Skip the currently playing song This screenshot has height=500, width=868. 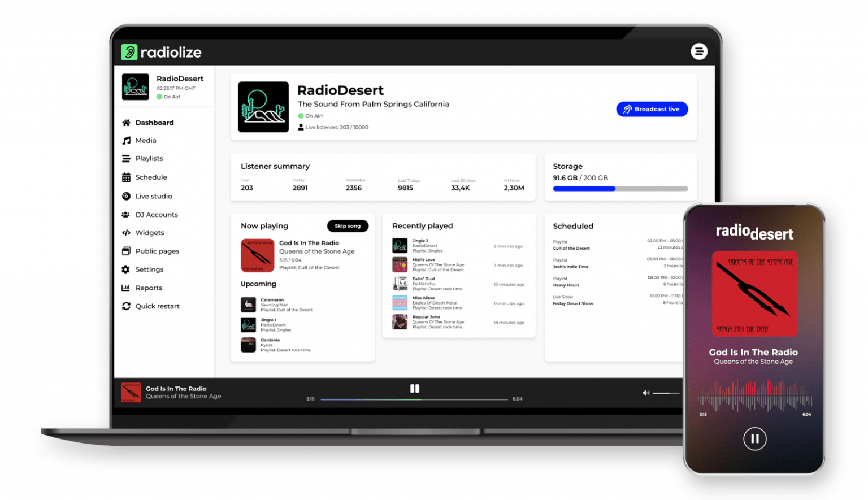click(348, 226)
